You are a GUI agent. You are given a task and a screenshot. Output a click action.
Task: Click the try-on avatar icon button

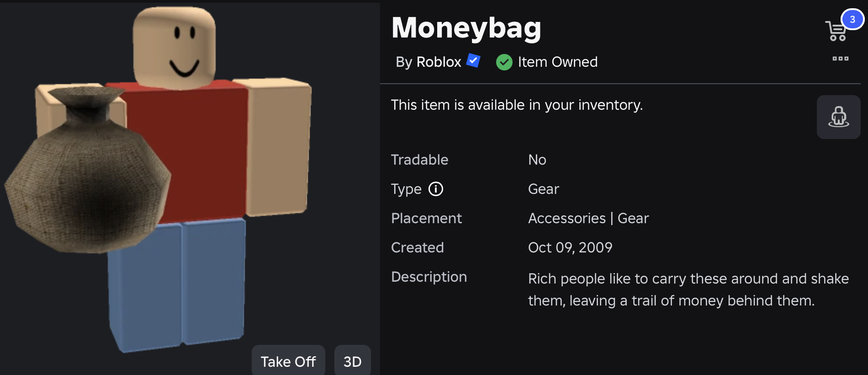839,117
